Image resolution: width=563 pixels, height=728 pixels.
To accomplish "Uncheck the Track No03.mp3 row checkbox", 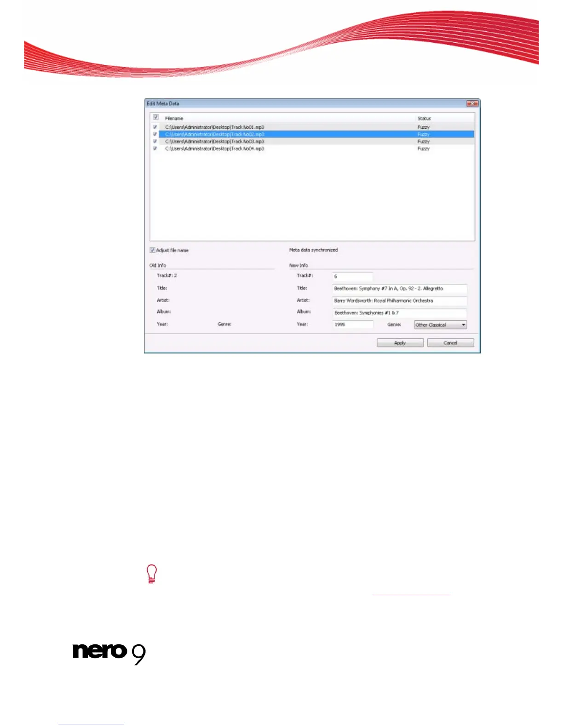I will 155,142.
